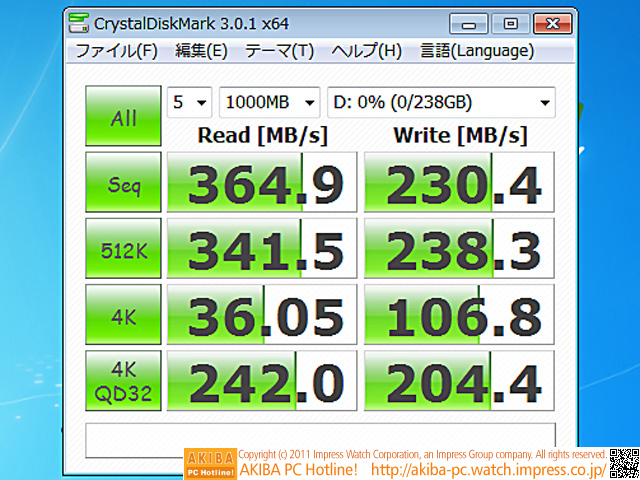Close the CrystalDiskMark window
Image resolution: width=640 pixels, height=480 pixels.
[552, 23]
